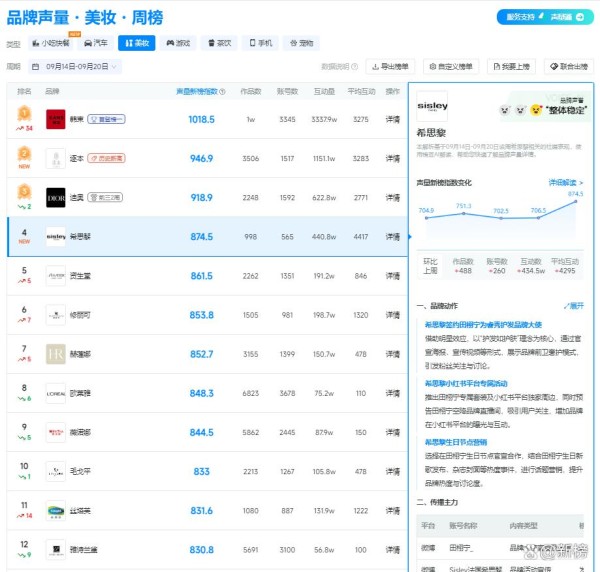This screenshot has height=572, width=600.
Task: Open the calendar icon of the week picker
Action: click(x=35, y=67)
